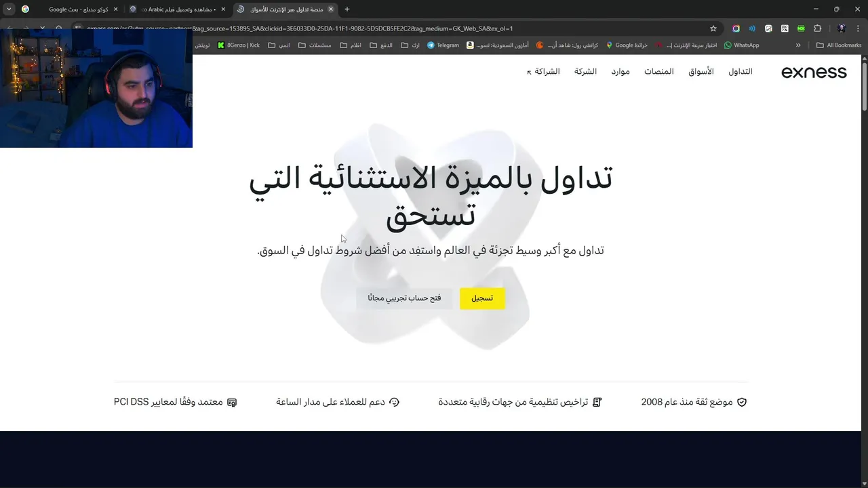Screen dimensions: 868x488
Task: Open the مسلسلات bookmarks folder
Action: pos(315,45)
